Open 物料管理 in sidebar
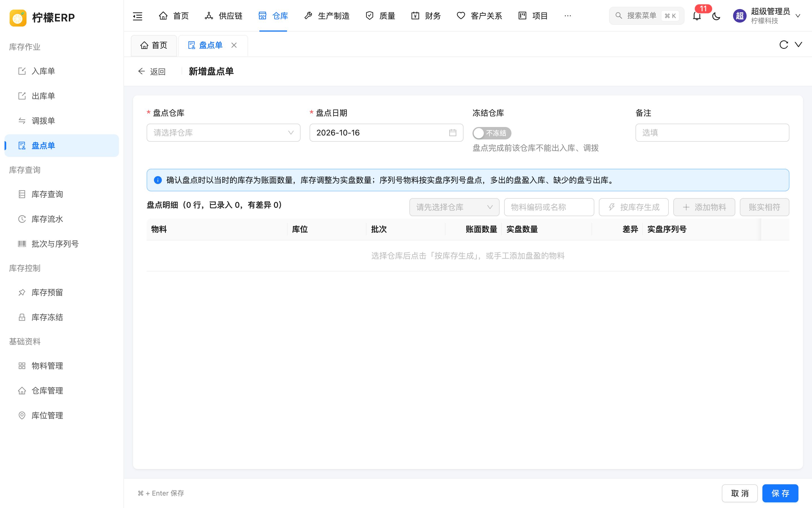Image resolution: width=812 pixels, height=508 pixels. (62, 366)
